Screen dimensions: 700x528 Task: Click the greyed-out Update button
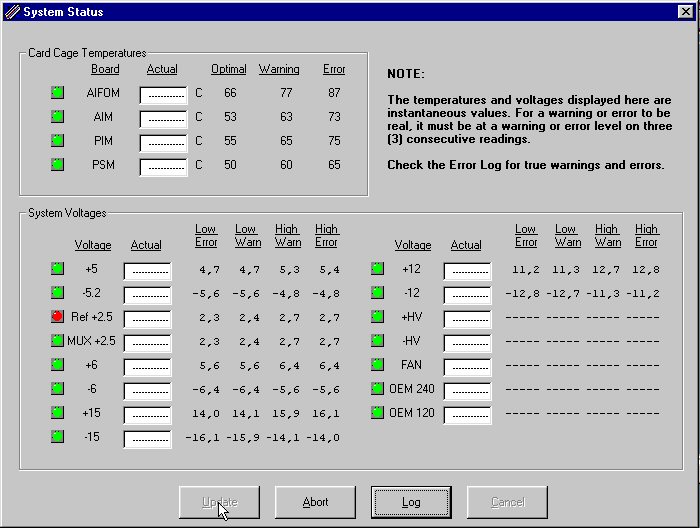(220, 502)
